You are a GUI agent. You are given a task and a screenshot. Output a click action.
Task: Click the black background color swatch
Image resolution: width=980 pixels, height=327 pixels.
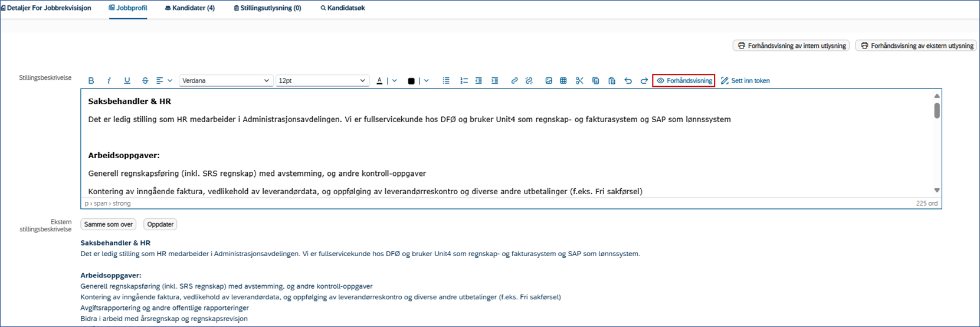tap(411, 81)
